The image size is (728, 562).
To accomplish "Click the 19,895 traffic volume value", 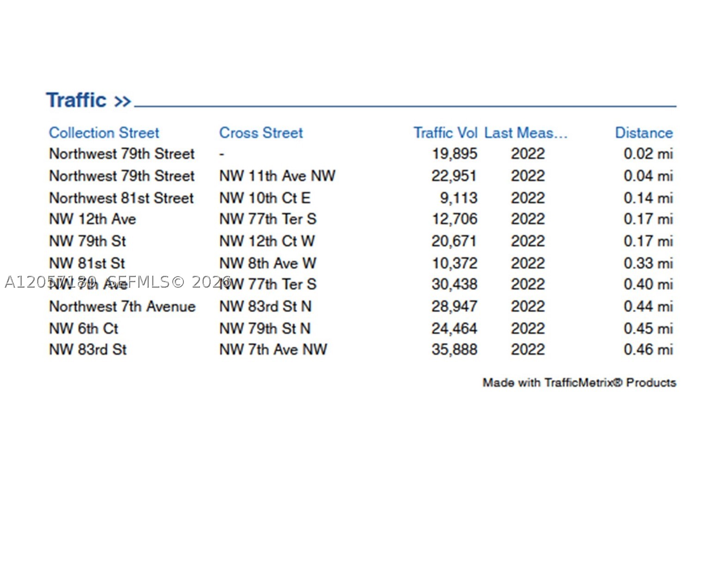I will tap(455, 154).
